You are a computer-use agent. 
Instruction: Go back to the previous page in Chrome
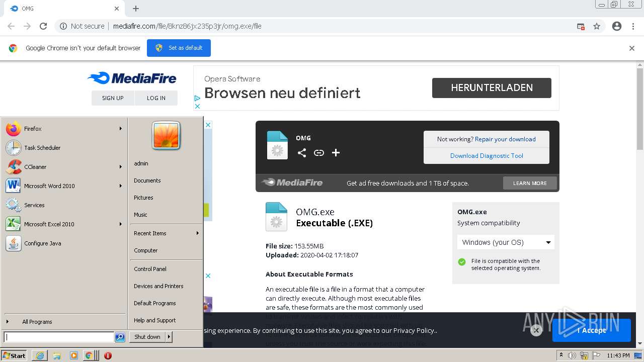tap(11, 26)
